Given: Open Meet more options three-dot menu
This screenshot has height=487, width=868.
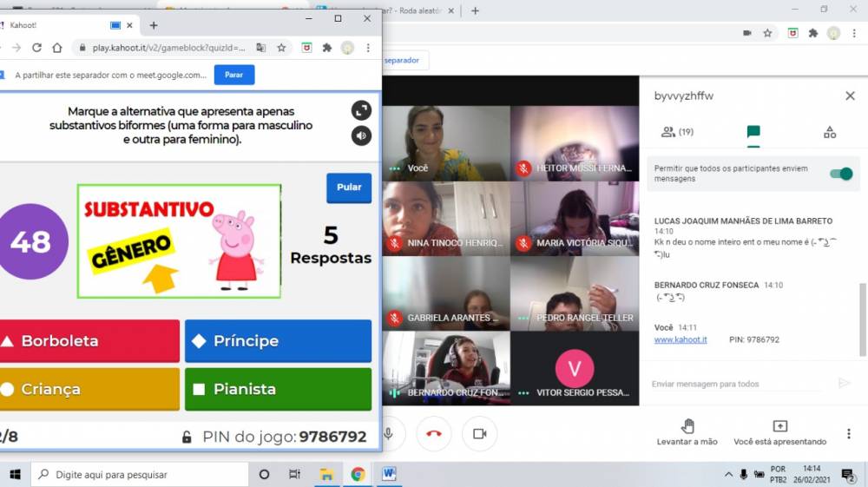Looking at the screenshot, I should pos(848,433).
